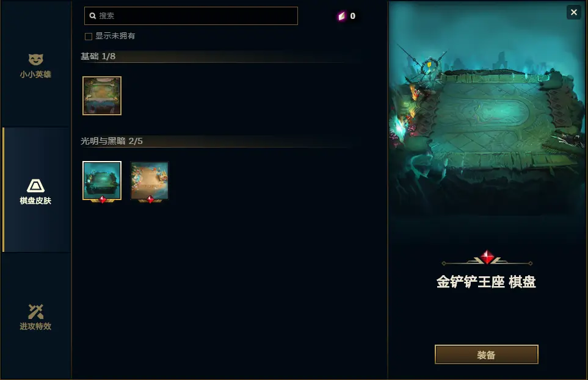Screen dimensions: 588x380
Task: Close the arena preview panel
Action: pyautogui.click(x=574, y=12)
